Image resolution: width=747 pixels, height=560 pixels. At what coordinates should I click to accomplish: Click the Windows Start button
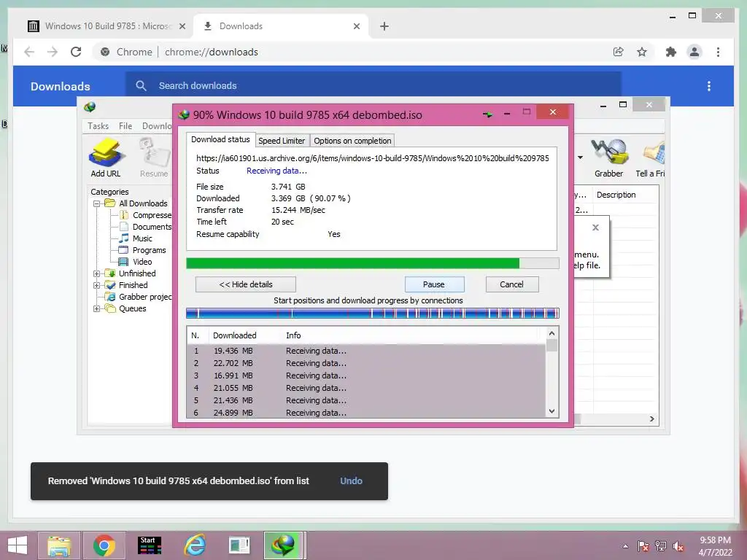tap(18, 545)
